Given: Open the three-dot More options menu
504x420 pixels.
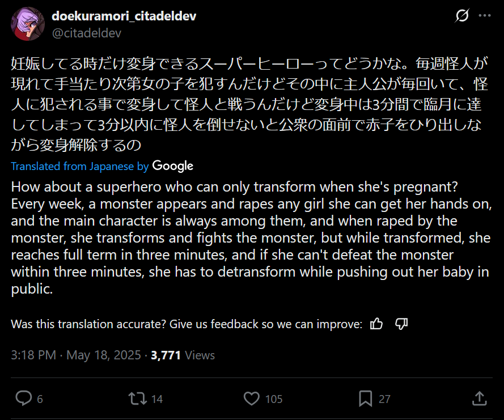Looking at the screenshot, I should point(484,16).
